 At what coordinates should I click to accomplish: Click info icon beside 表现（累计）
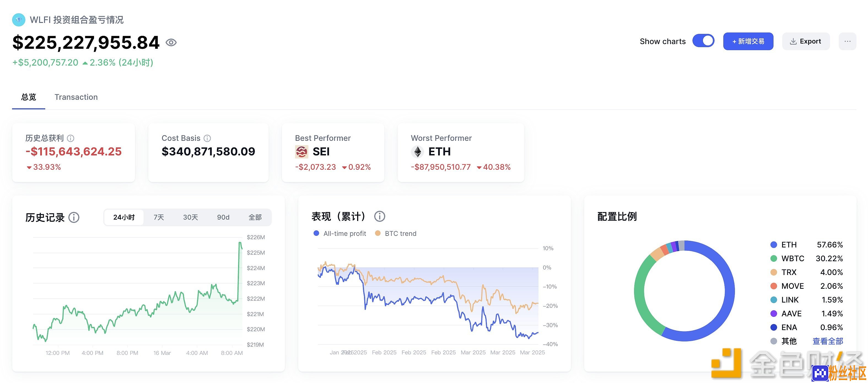click(x=379, y=217)
